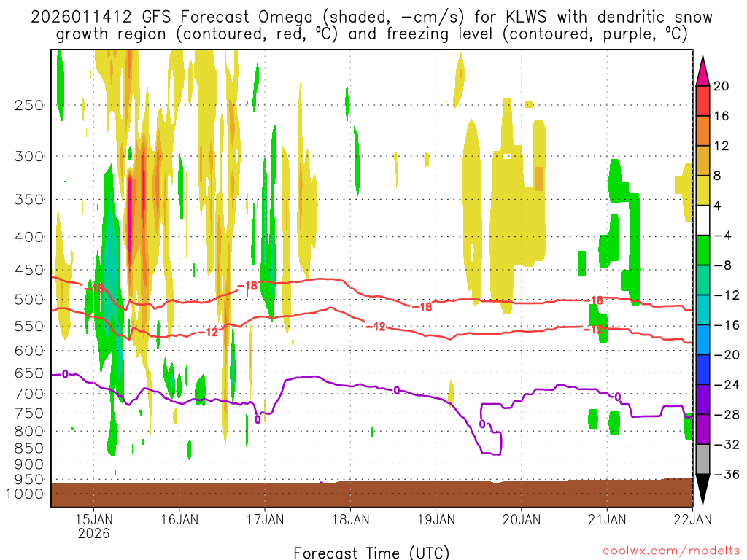This screenshot has width=747, height=560.
Task: Click the 800 pressure axis label
Action: (x=29, y=432)
